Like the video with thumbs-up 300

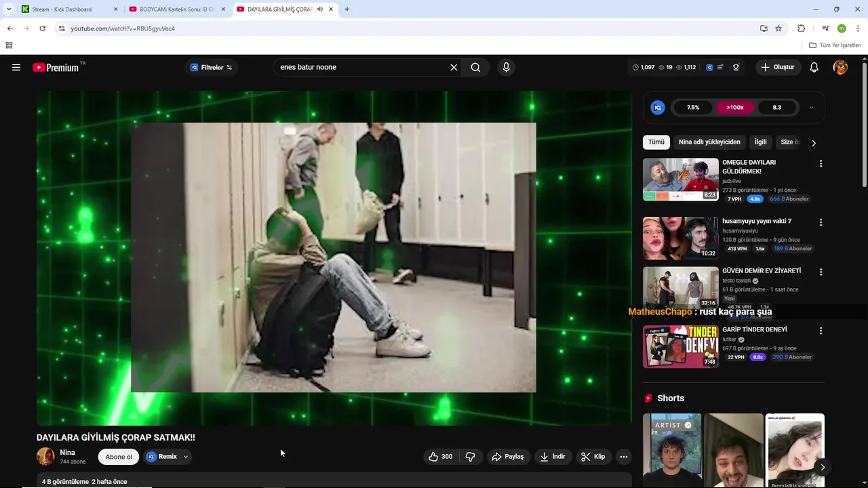point(440,457)
